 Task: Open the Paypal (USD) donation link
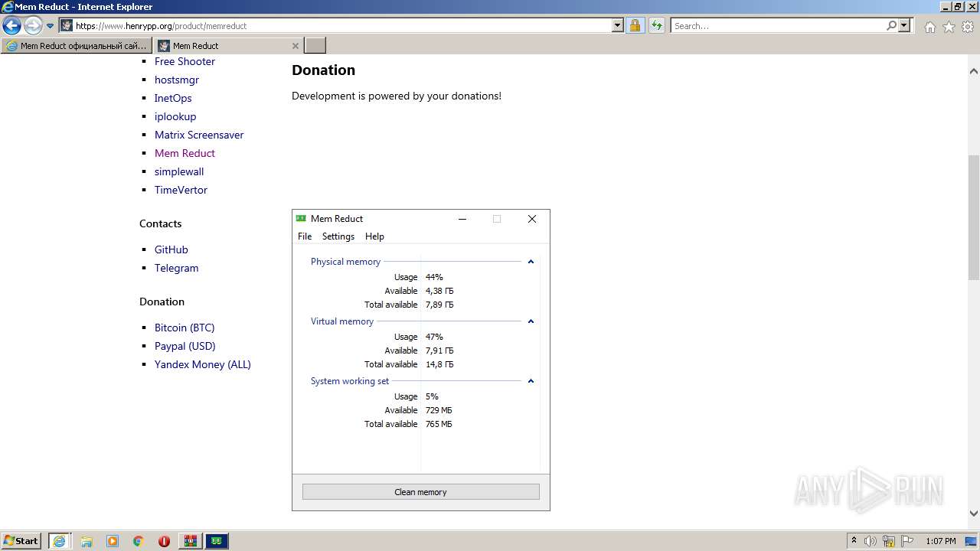pyautogui.click(x=185, y=346)
